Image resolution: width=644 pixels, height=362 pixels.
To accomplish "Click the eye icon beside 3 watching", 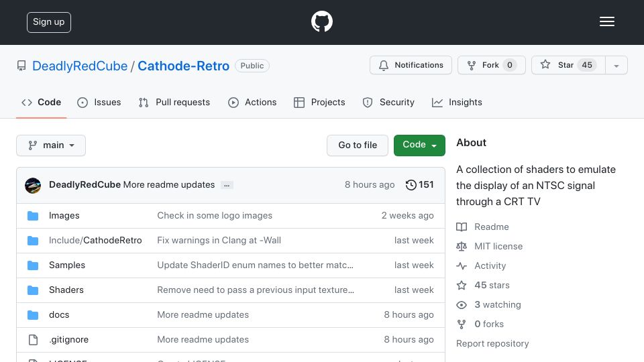I will tap(462, 305).
